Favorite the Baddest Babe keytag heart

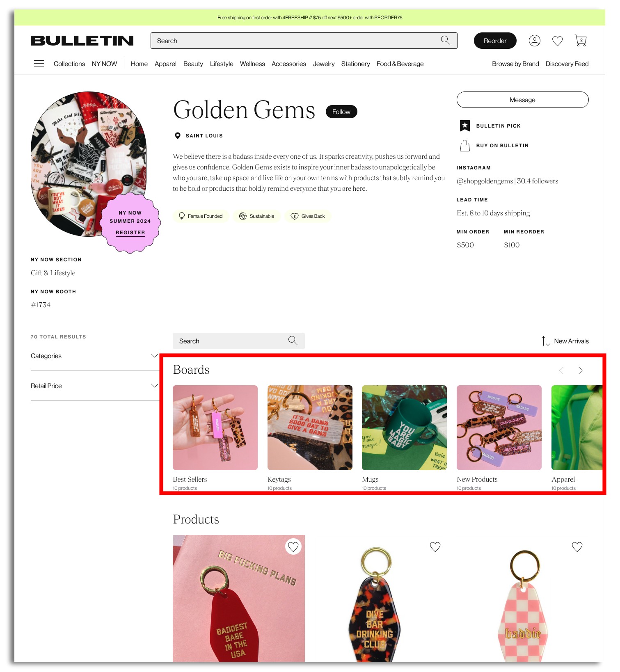[x=293, y=546]
